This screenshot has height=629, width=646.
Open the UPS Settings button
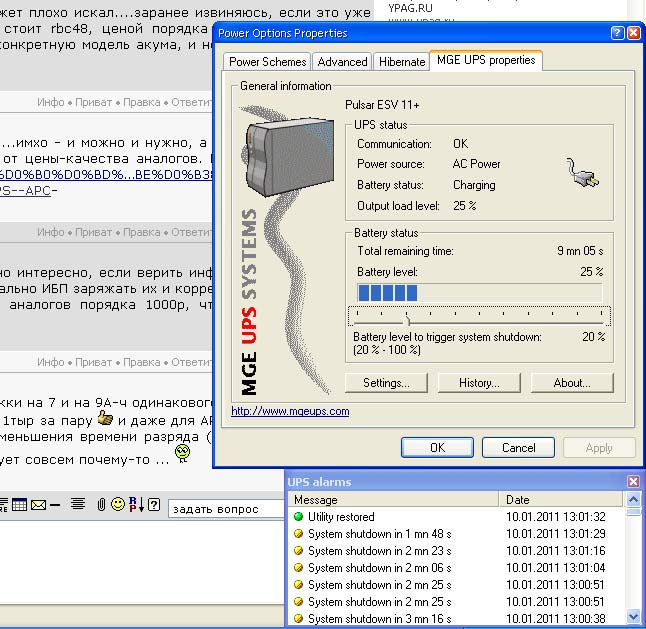click(x=386, y=383)
